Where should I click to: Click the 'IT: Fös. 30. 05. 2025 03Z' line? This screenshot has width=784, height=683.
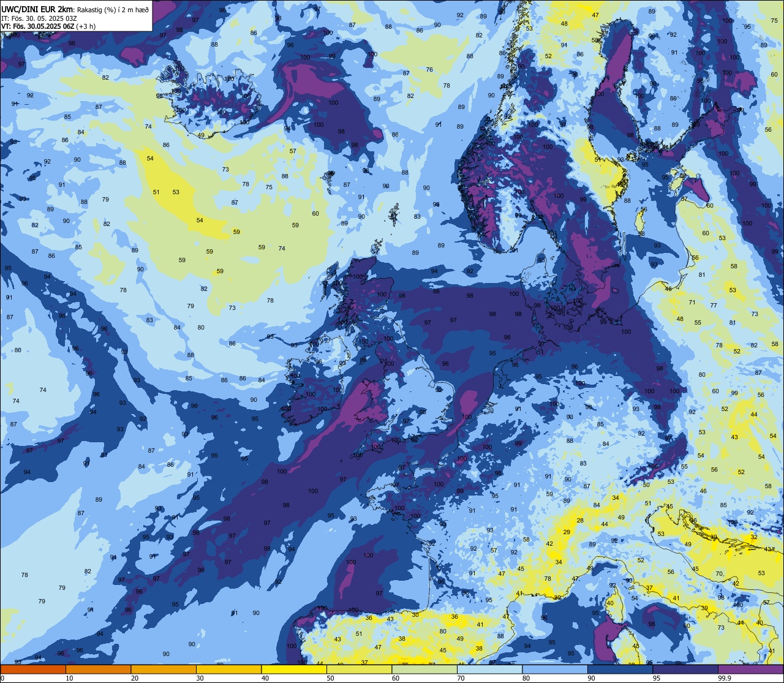tap(39, 18)
